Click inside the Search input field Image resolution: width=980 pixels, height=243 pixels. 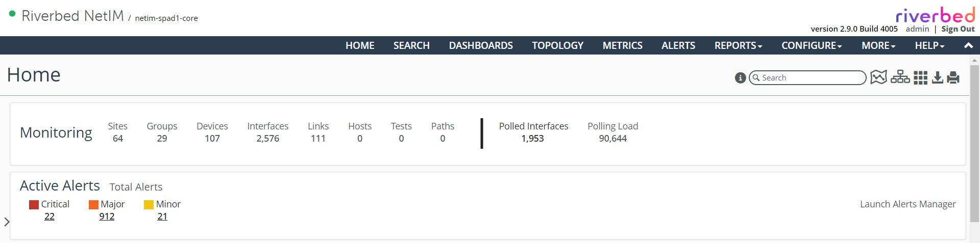click(x=812, y=78)
